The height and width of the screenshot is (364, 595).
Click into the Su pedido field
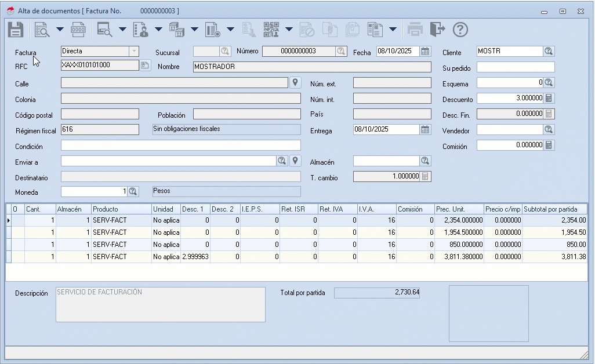pyautogui.click(x=516, y=67)
